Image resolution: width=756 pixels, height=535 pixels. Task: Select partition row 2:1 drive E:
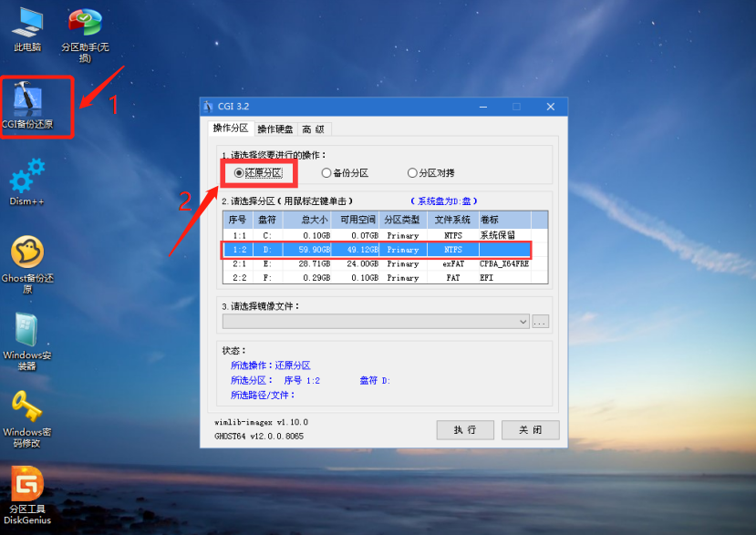[385, 263]
